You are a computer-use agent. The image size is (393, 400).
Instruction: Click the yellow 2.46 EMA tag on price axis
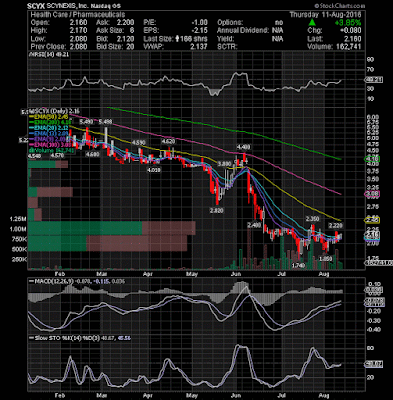coord(373,220)
